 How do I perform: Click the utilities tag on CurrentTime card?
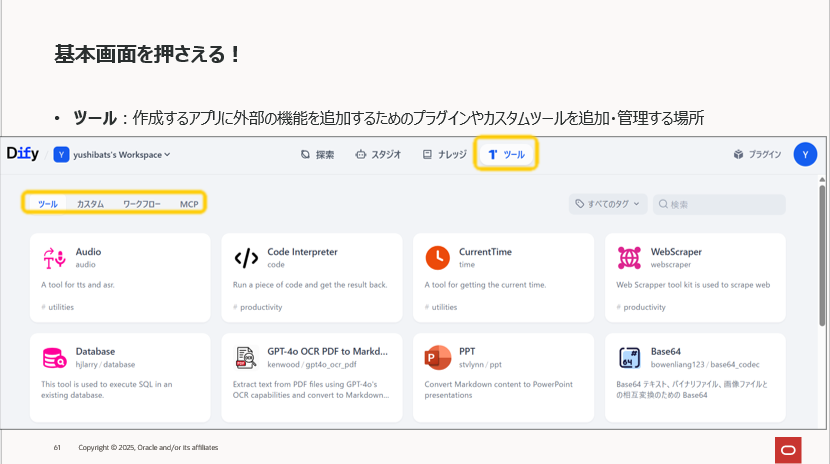pyautogui.click(x=441, y=307)
